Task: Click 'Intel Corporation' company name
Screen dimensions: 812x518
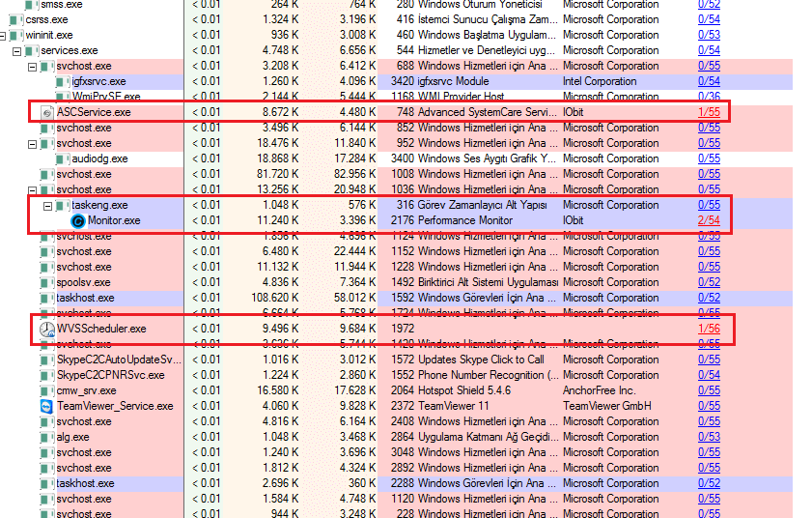Action: tap(600, 81)
